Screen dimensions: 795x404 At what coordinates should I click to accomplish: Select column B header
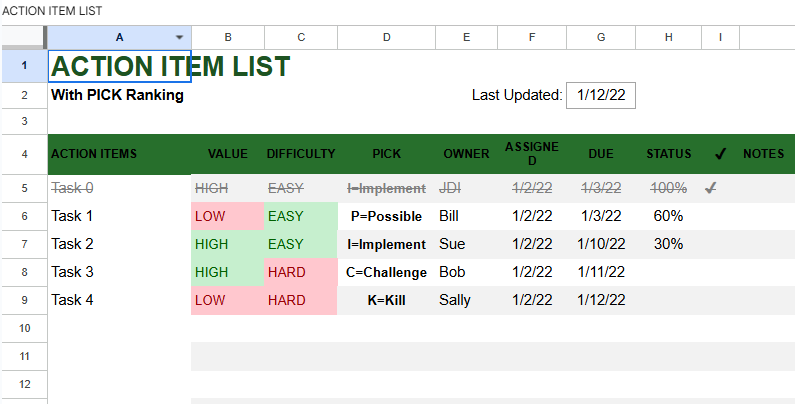[228, 37]
